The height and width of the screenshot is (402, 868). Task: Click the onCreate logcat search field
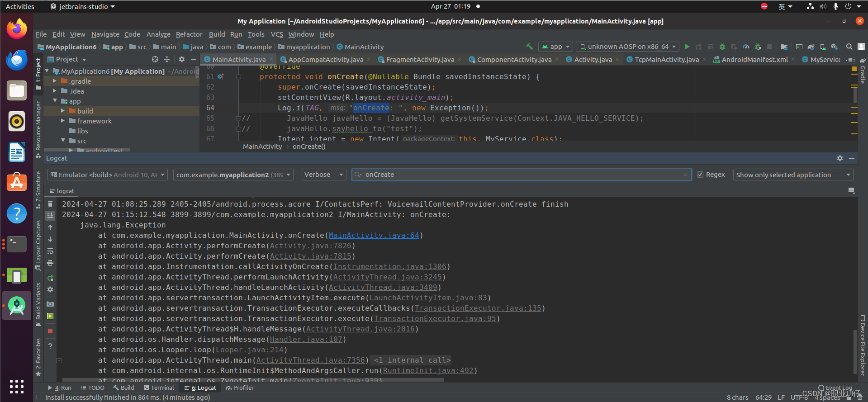pos(521,175)
